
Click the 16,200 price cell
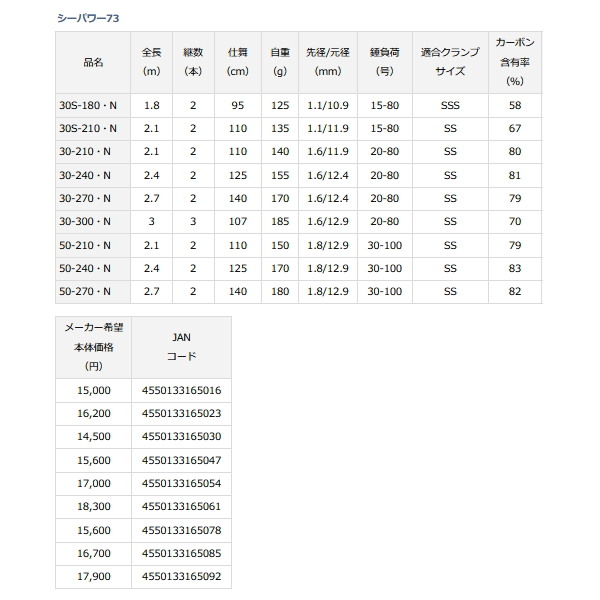click(x=94, y=414)
